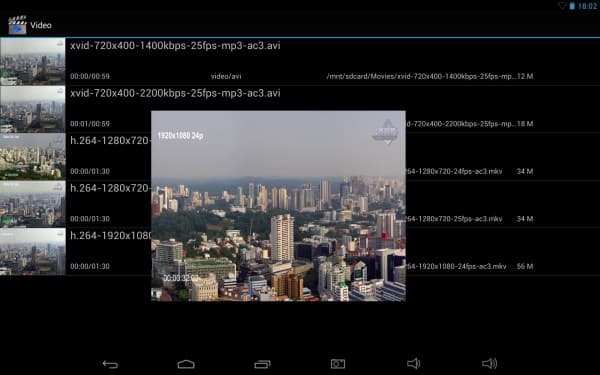Viewport: 600px width, 375px height.
Task: Tap the Android back navigation icon
Action: pyautogui.click(x=110, y=364)
